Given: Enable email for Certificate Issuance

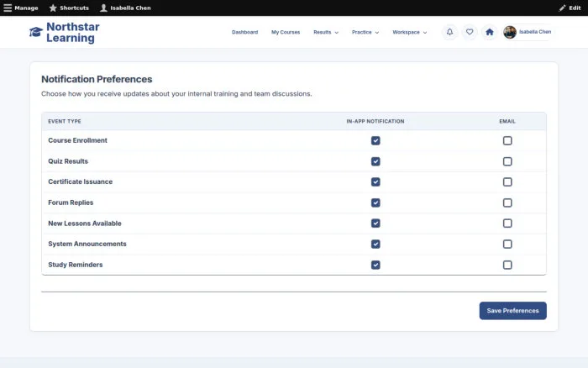Looking at the screenshot, I should pyautogui.click(x=507, y=182).
